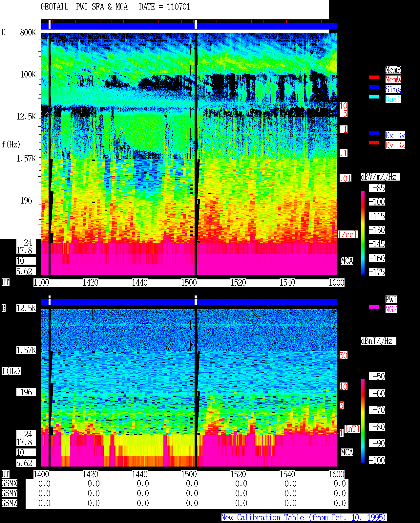Click the dBV/m/√Hz color scale bar

tap(363, 232)
